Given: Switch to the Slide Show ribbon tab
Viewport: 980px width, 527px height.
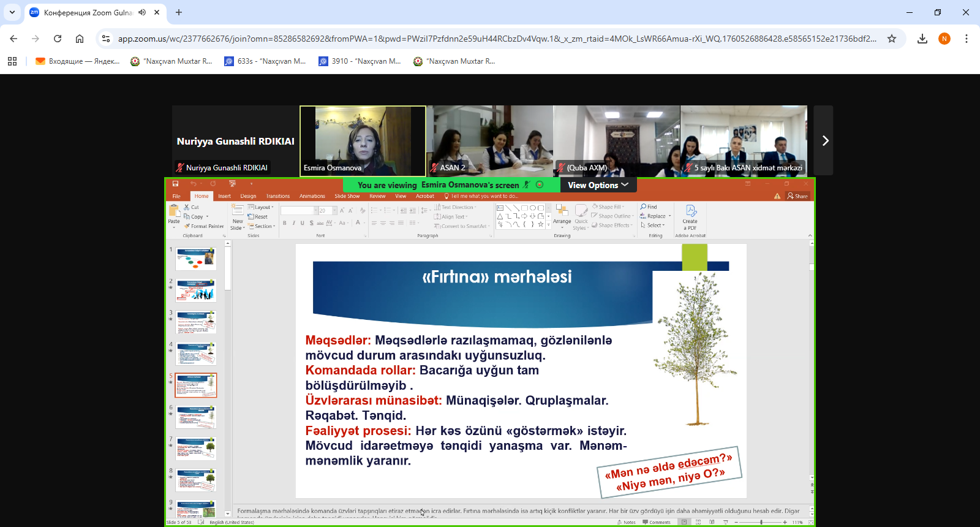Looking at the screenshot, I should point(347,196).
